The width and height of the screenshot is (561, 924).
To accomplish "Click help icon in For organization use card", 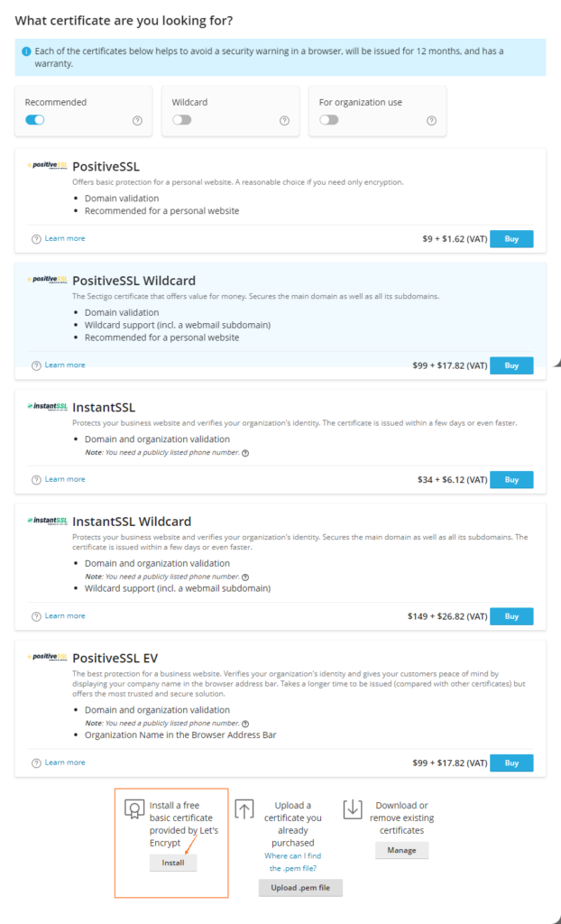I will pyautogui.click(x=431, y=121).
